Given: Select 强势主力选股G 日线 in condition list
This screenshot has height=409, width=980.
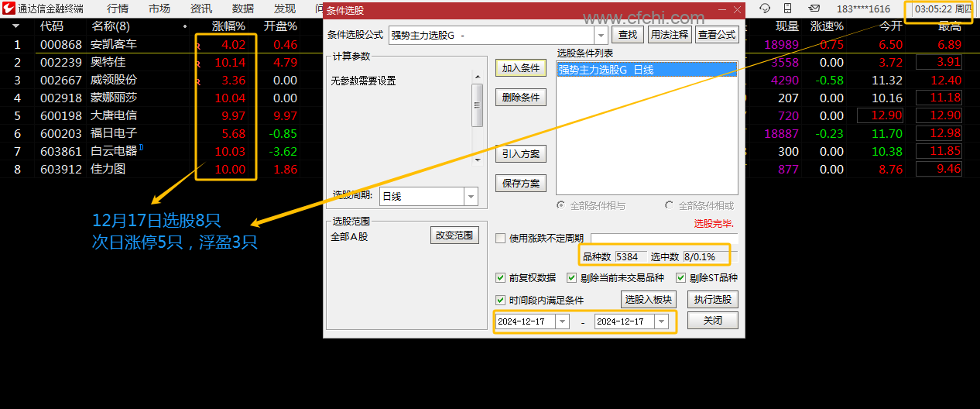Looking at the screenshot, I should (647, 70).
